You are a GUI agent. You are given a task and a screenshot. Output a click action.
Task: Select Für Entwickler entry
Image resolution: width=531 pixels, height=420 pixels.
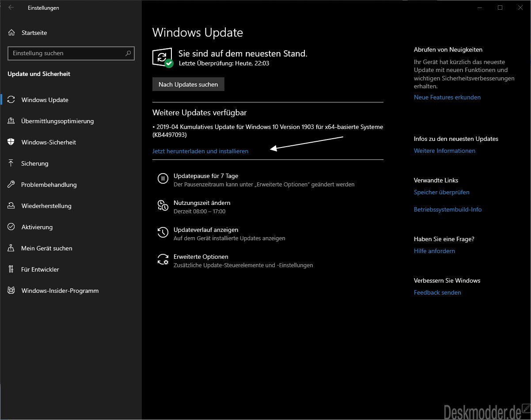tap(71, 269)
